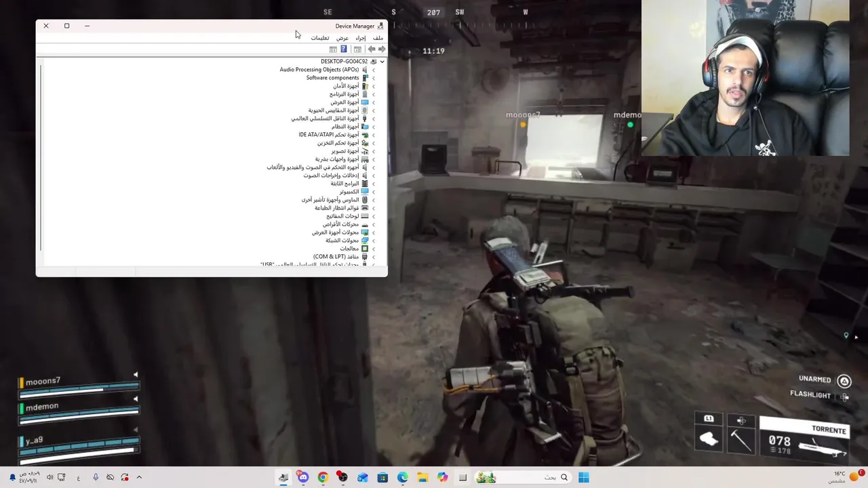This screenshot has width=868, height=488.
Task: Toggle the show/hide console tree toolbar icon
Action: tap(357, 49)
